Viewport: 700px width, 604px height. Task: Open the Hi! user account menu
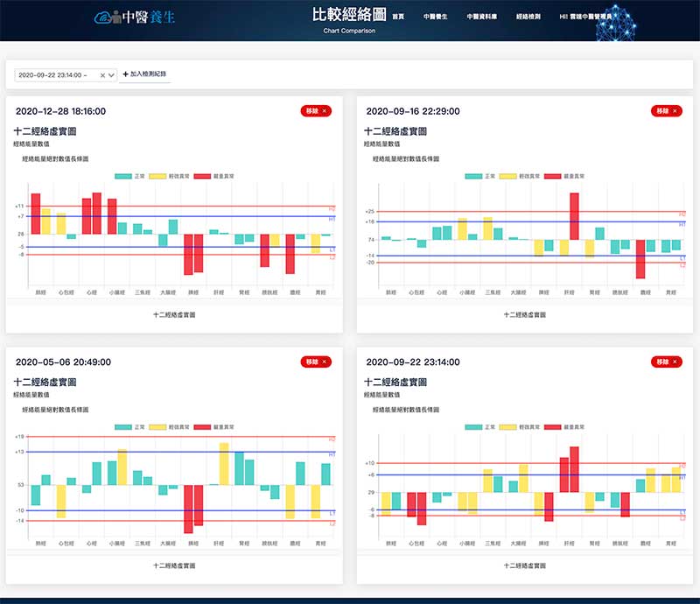[585, 17]
